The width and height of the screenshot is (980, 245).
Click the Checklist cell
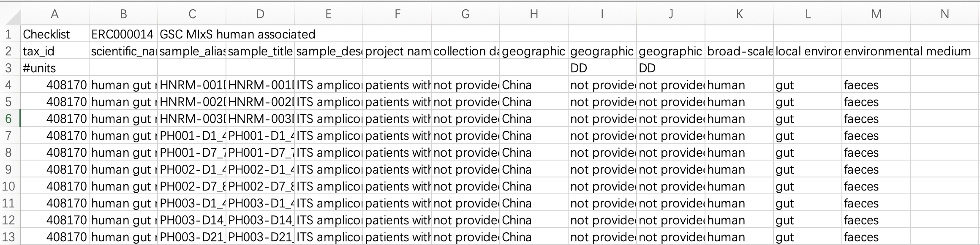click(x=54, y=34)
